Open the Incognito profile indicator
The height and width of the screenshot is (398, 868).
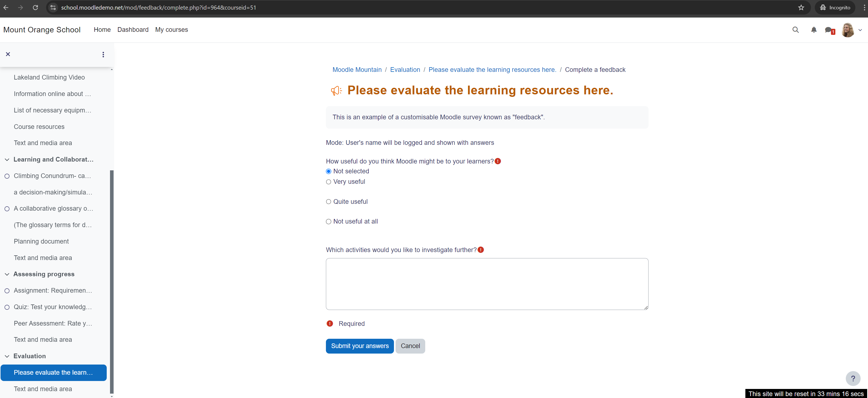click(835, 7)
